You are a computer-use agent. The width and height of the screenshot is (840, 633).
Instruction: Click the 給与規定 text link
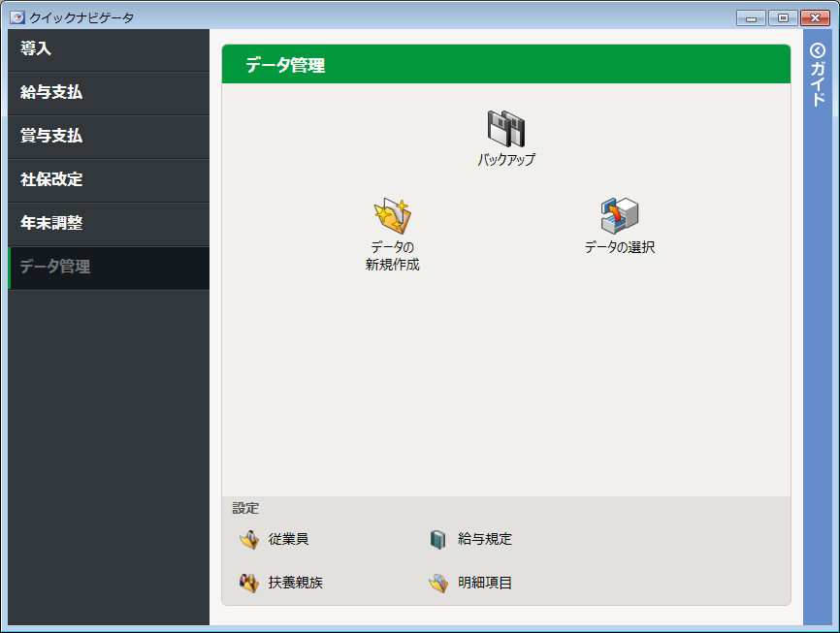click(485, 540)
